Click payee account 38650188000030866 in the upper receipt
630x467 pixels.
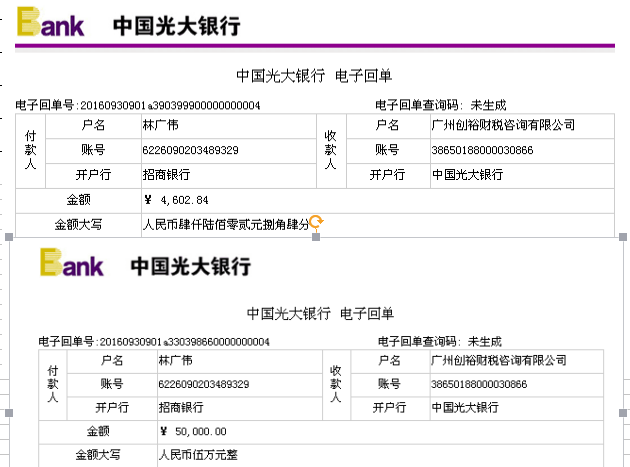pos(482,150)
